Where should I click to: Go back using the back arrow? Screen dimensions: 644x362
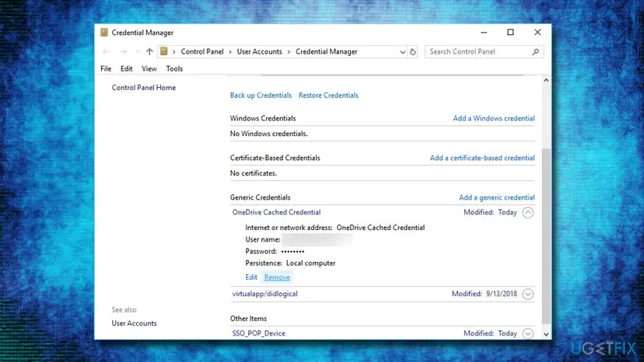(x=107, y=52)
